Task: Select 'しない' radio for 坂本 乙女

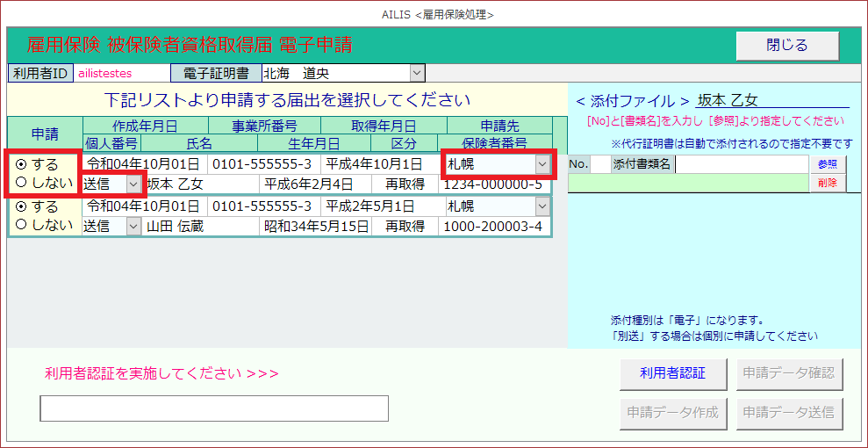Action: pyautogui.click(x=21, y=184)
